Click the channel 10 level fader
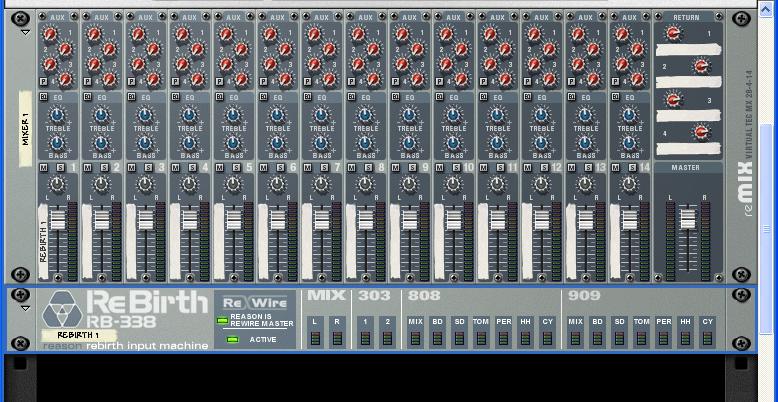Viewport: 778px width, 402px height. [x=454, y=220]
